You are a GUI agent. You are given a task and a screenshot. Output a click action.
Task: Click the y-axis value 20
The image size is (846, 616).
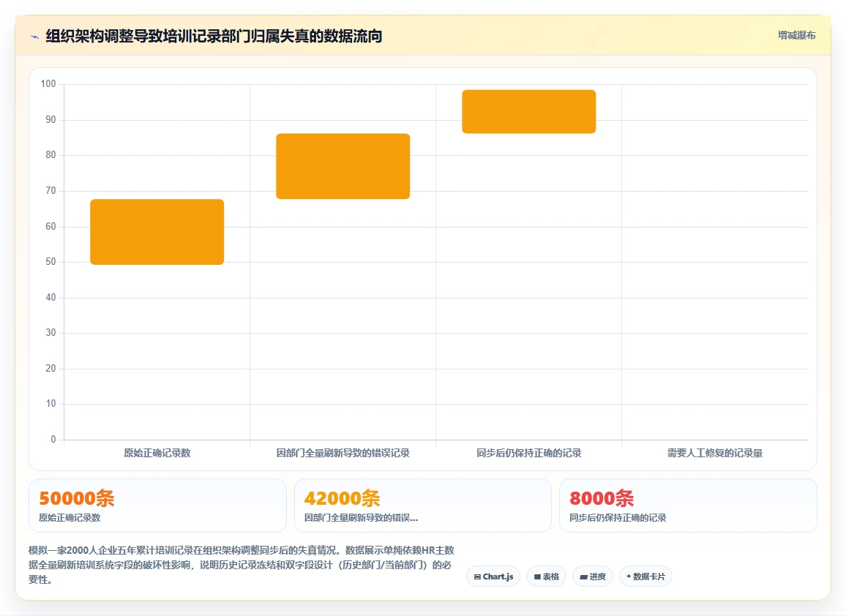(50, 369)
